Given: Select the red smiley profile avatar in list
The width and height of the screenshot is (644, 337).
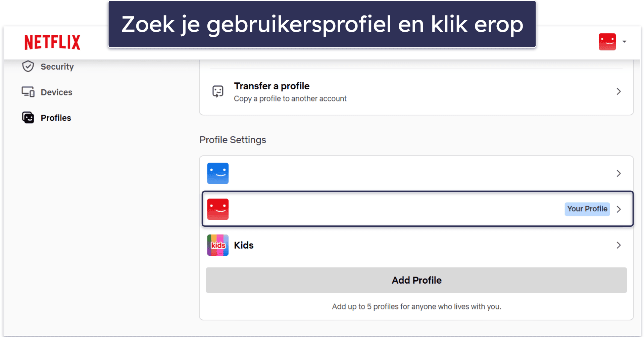Looking at the screenshot, I should tap(218, 209).
